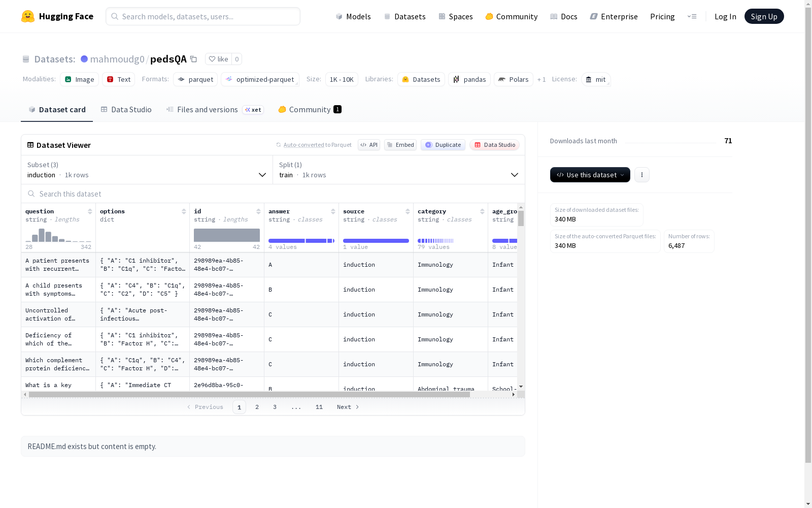Image resolution: width=812 pixels, height=508 pixels.
Task: Click the mahmoudg0 owner link
Action: tap(117, 59)
